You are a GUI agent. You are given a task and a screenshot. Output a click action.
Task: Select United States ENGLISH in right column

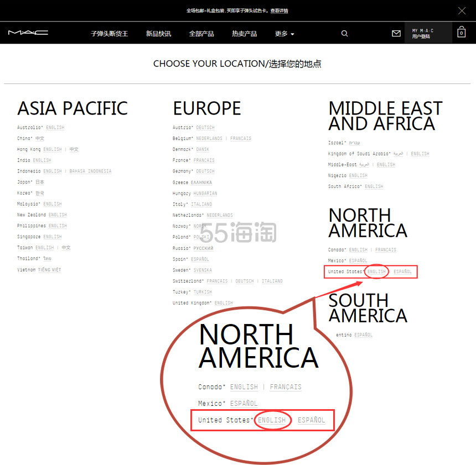tap(376, 271)
